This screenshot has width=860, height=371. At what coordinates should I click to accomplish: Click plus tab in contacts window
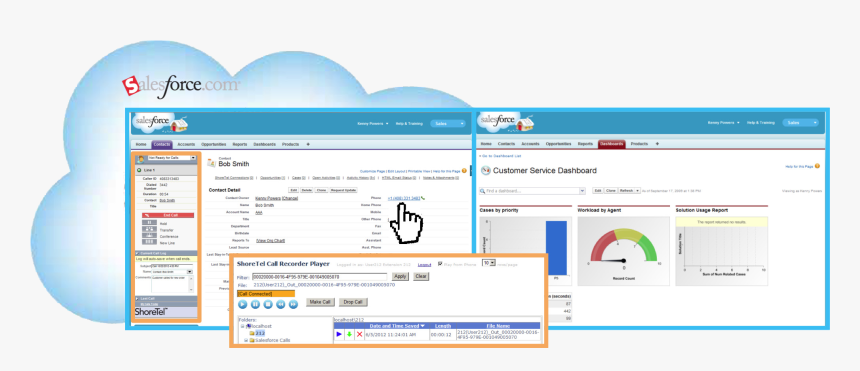pyautogui.click(x=308, y=144)
